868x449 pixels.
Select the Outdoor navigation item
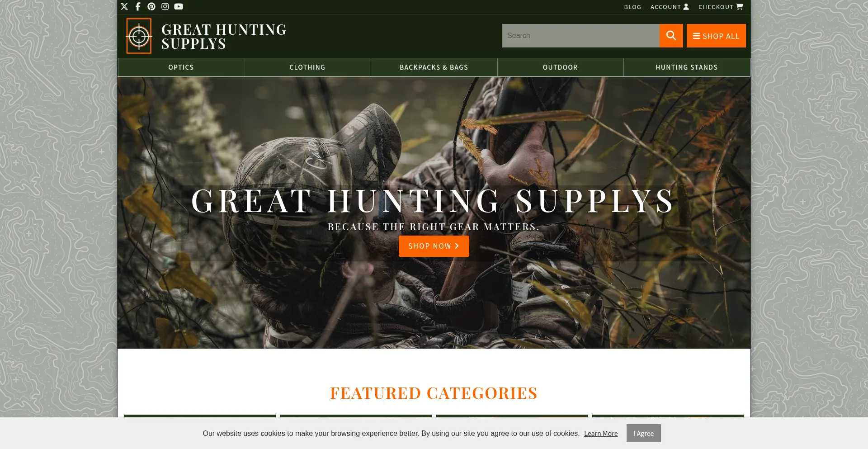(x=560, y=67)
